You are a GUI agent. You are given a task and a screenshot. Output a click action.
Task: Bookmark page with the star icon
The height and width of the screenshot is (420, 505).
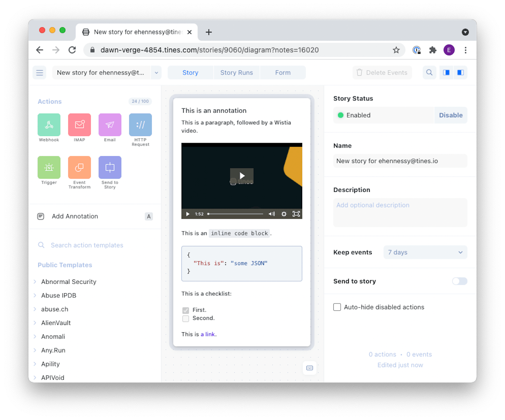click(396, 50)
